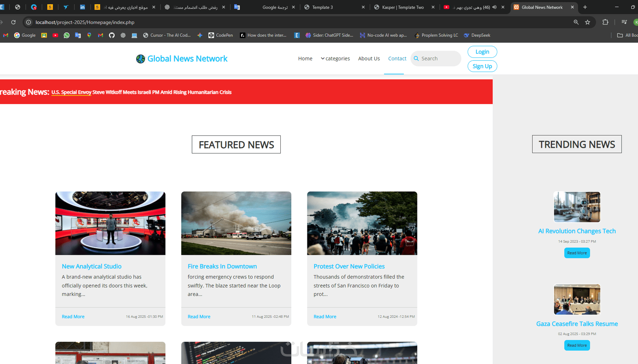This screenshot has width=638, height=364.
Task: Open the Google Translate bookmark icon
Action: pos(78,35)
